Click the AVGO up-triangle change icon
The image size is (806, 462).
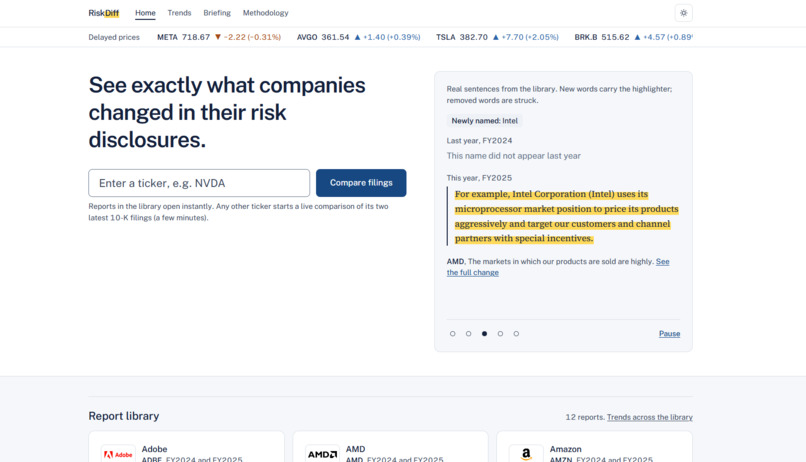[357, 37]
